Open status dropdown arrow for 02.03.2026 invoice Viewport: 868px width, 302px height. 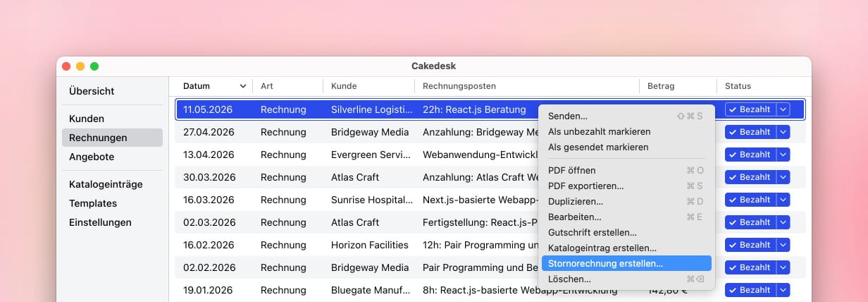pos(783,222)
